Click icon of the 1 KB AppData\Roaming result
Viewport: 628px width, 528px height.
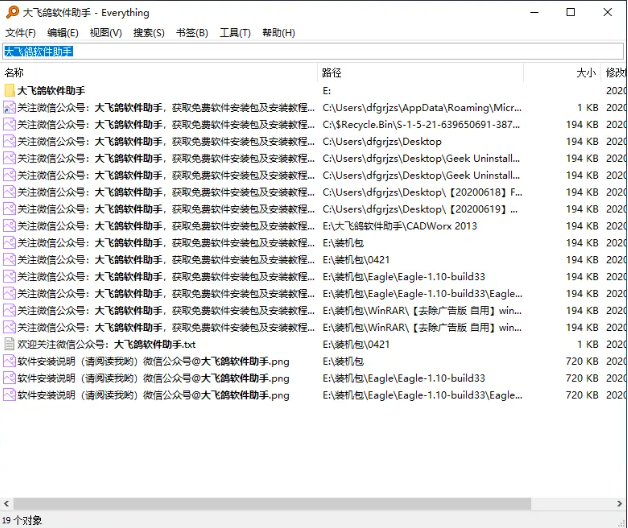coord(9,108)
